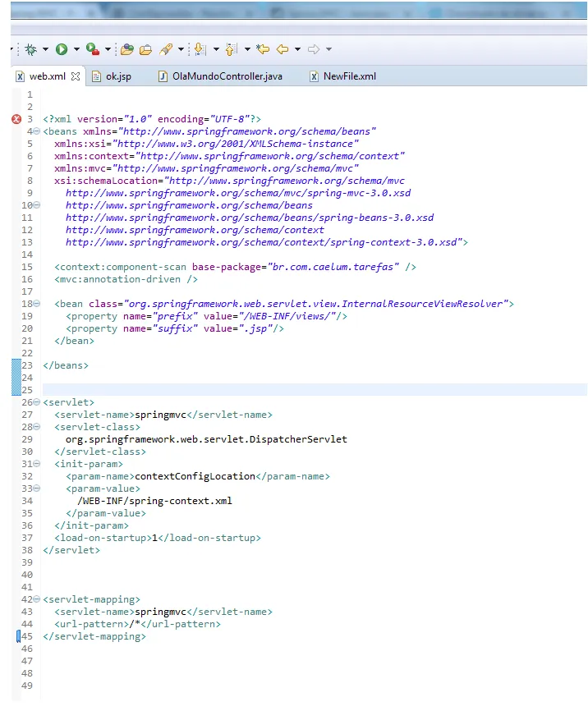Open the Back history dropdown arrow
588x711 pixels.
point(297,49)
